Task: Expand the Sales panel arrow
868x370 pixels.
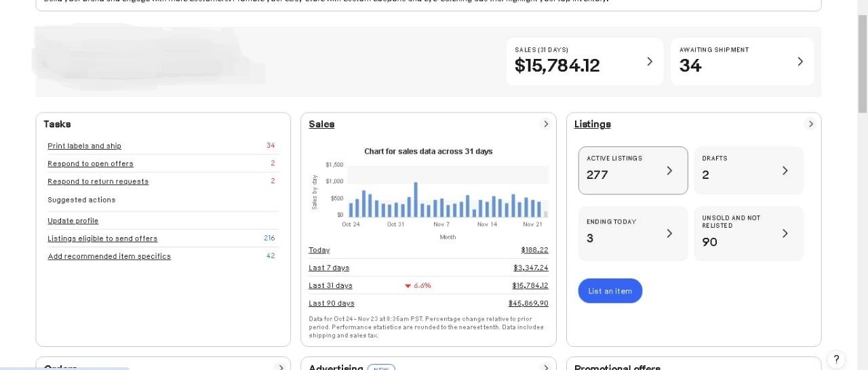Action: tap(545, 124)
